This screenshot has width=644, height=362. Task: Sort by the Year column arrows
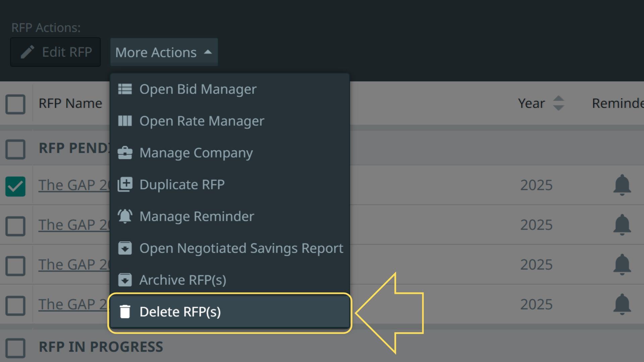pyautogui.click(x=558, y=103)
